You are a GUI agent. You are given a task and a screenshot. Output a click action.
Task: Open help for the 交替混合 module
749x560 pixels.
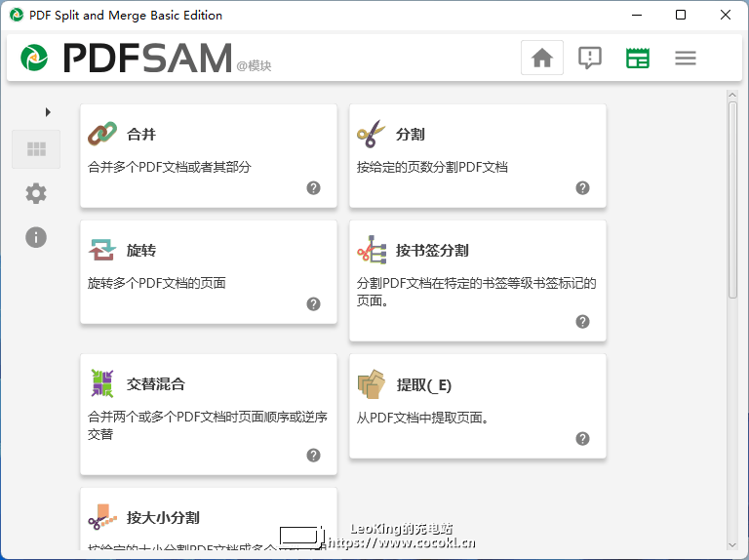pyautogui.click(x=313, y=456)
